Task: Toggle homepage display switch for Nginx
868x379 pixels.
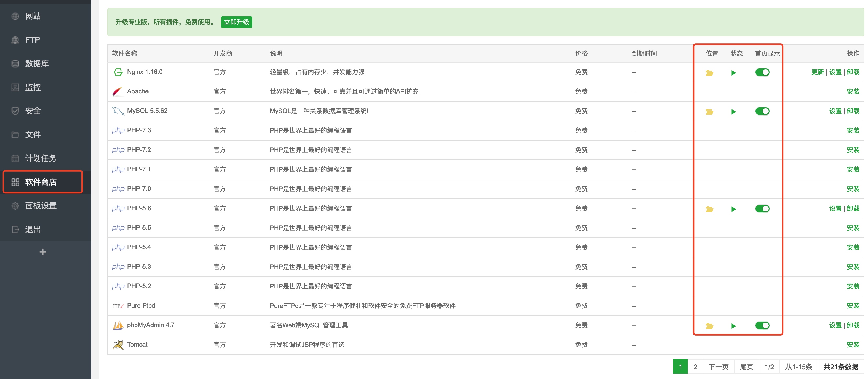Action: point(762,72)
